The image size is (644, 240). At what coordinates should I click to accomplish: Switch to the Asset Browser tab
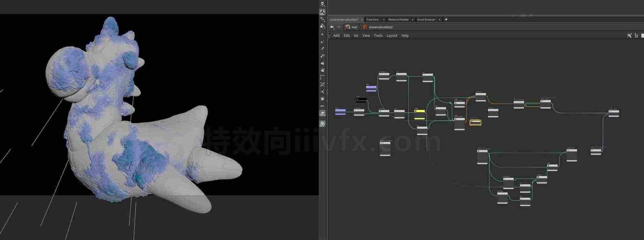click(x=426, y=20)
